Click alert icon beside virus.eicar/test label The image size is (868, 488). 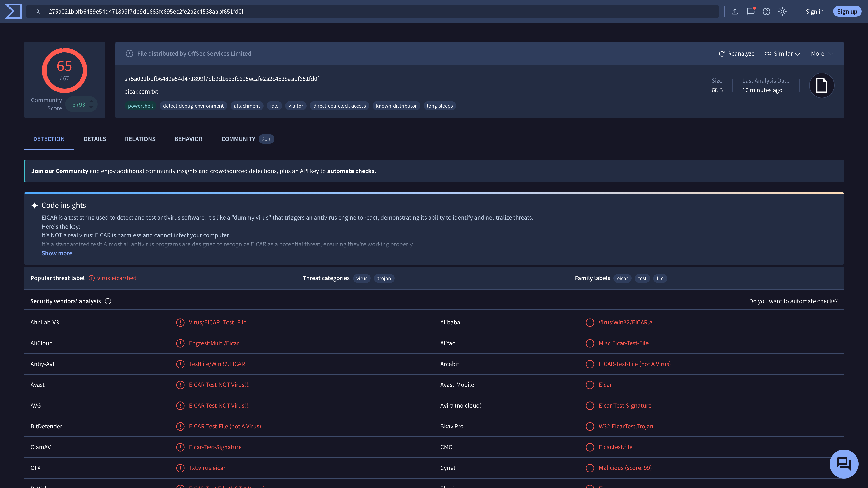[92, 278]
